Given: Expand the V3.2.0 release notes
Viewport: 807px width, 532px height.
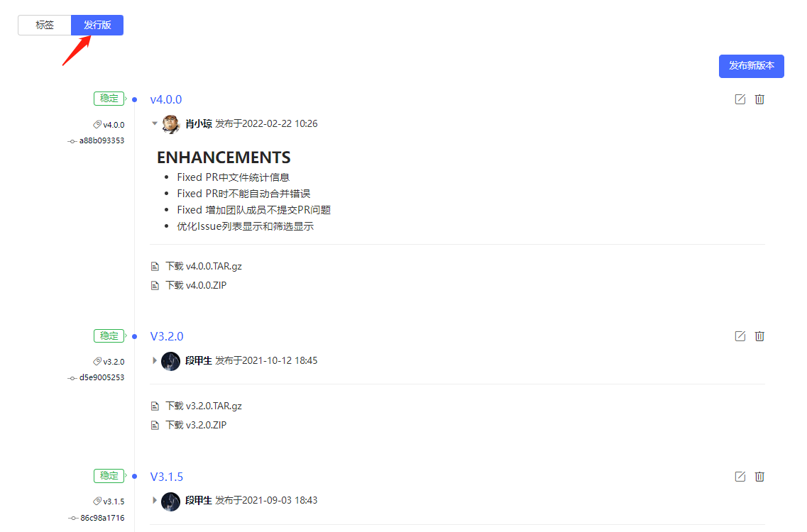Looking at the screenshot, I should click(155, 360).
